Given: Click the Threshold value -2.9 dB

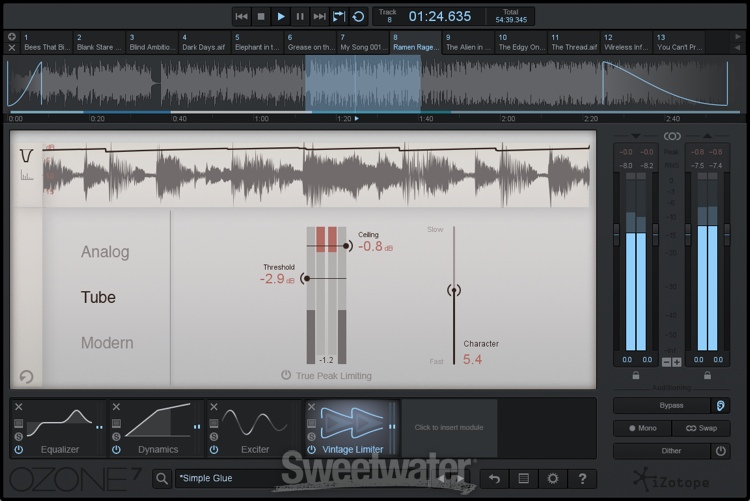Looking at the screenshot, I should [x=277, y=279].
